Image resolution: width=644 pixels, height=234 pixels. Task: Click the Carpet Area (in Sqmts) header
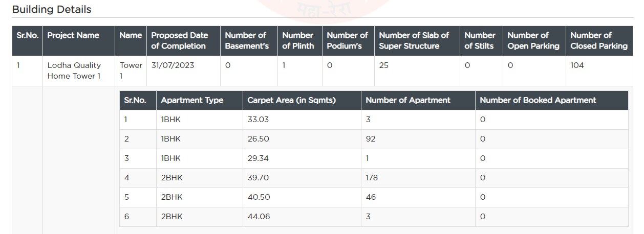[291, 100]
